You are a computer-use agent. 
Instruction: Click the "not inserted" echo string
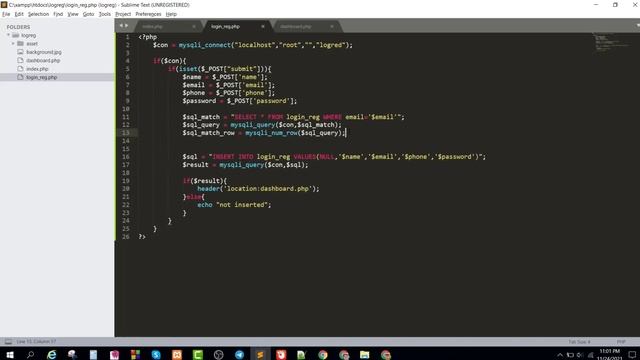click(x=242, y=205)
